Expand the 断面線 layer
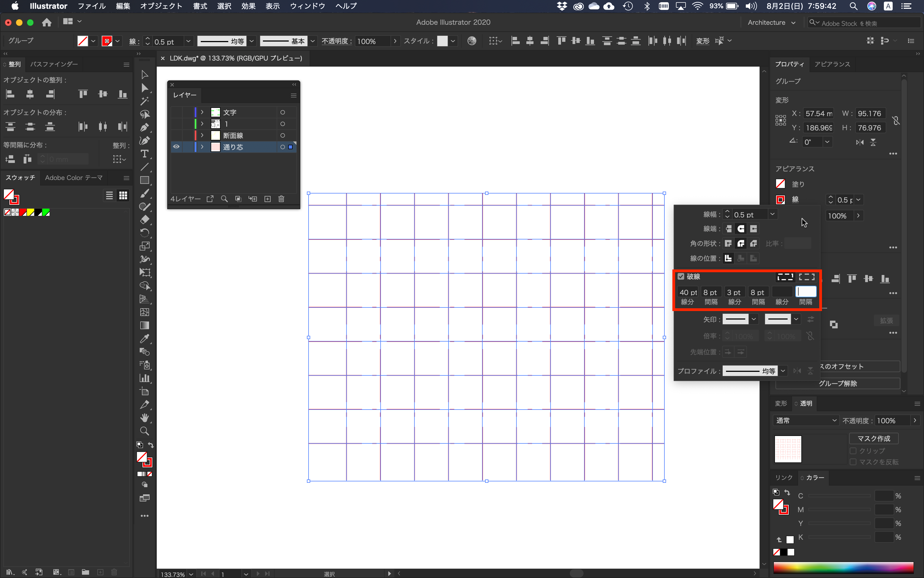Viewport: 924px width, 578px height. (202, 135)
